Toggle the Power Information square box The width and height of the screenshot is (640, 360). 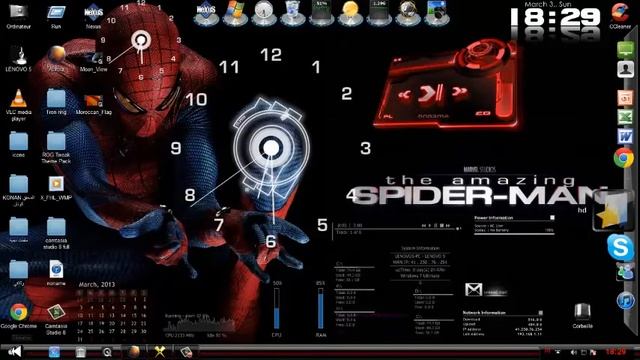point(552,218)
